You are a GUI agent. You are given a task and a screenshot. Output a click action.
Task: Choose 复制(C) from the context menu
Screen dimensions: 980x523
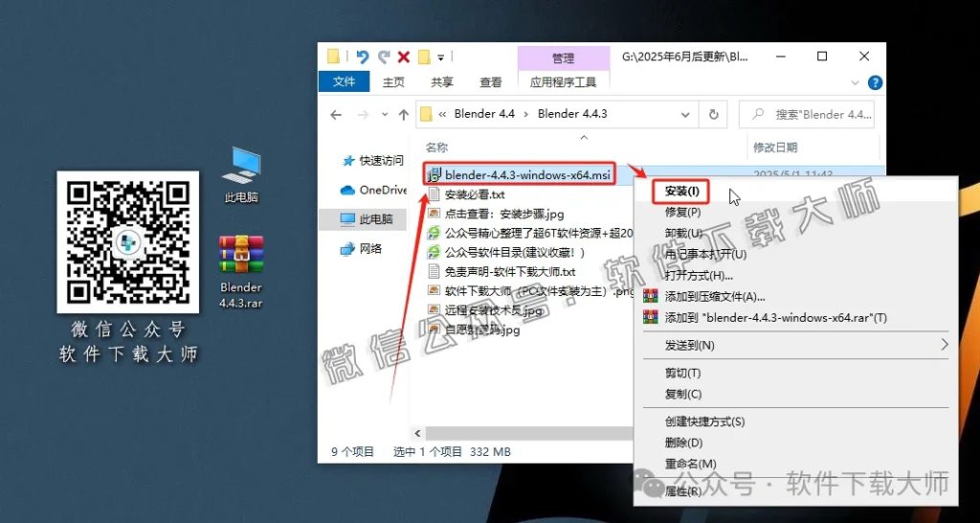683,395
